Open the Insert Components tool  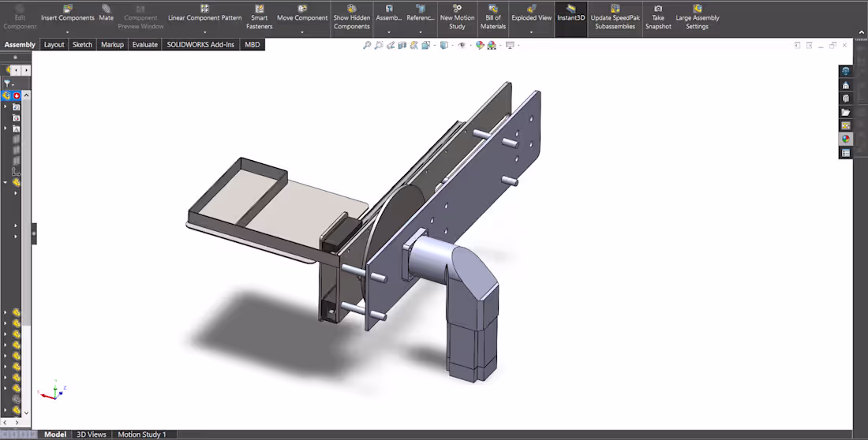(x=68, y=17)
